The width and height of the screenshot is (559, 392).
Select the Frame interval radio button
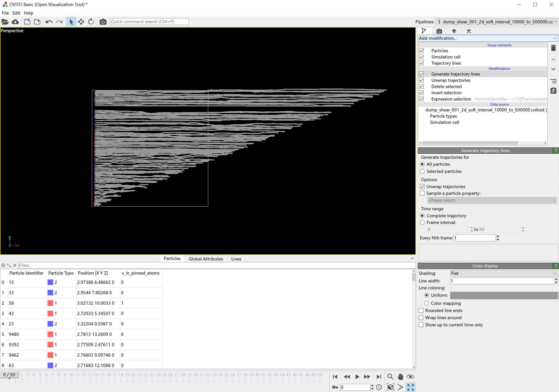tap(422, 222)
